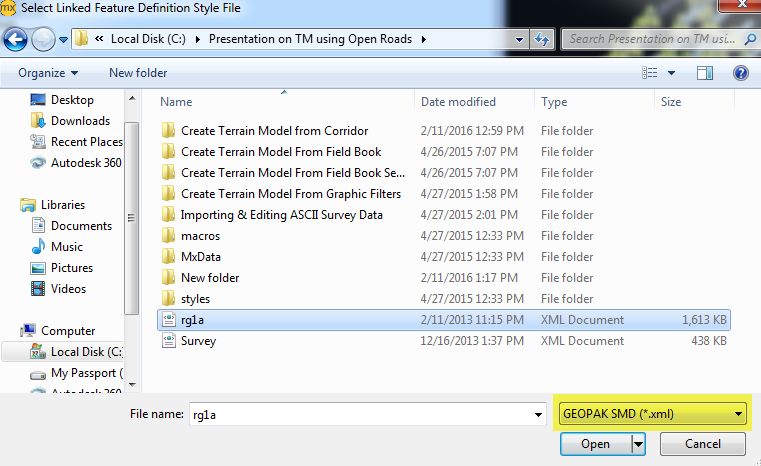This screenshot has height=466, width=761.
Task: Select Libraries in navigation pane
Action: coord(63,205)
